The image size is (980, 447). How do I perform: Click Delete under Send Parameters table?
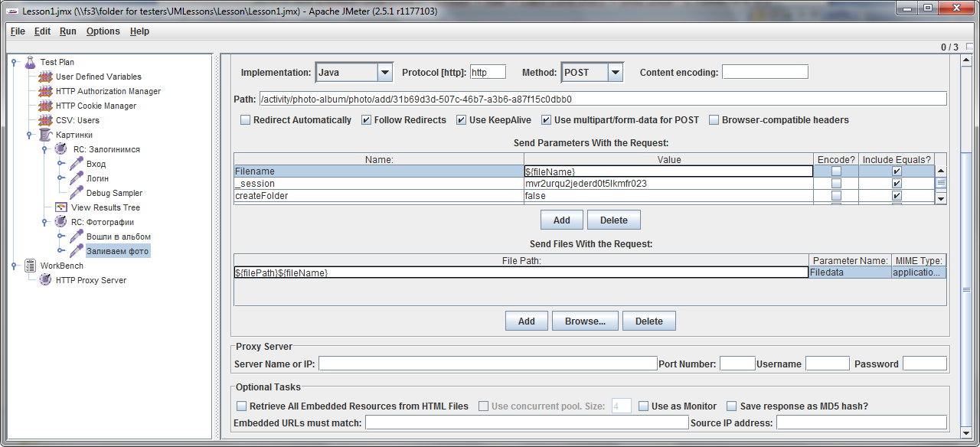point(614,220)
